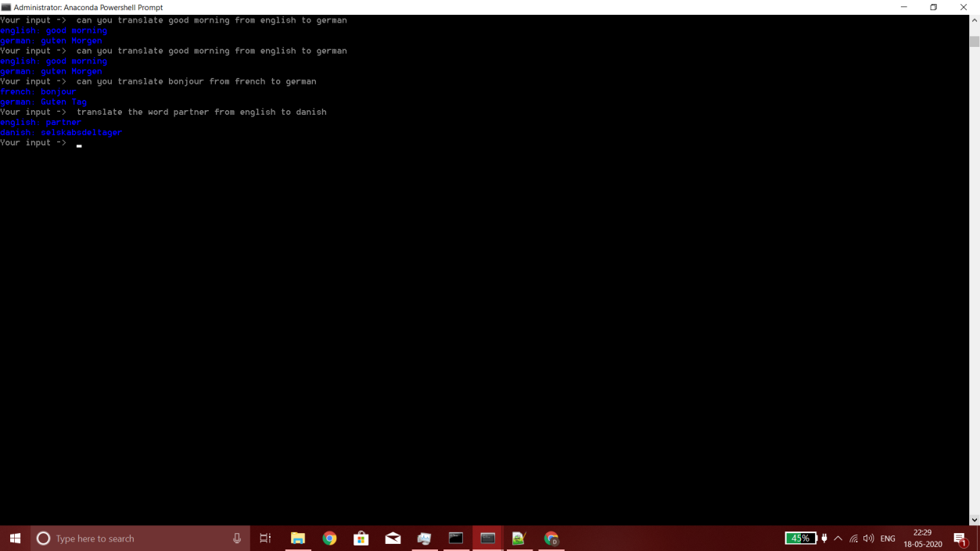Click the 45% battery indicator
980x551 pixels.
[x=800, y=538]
